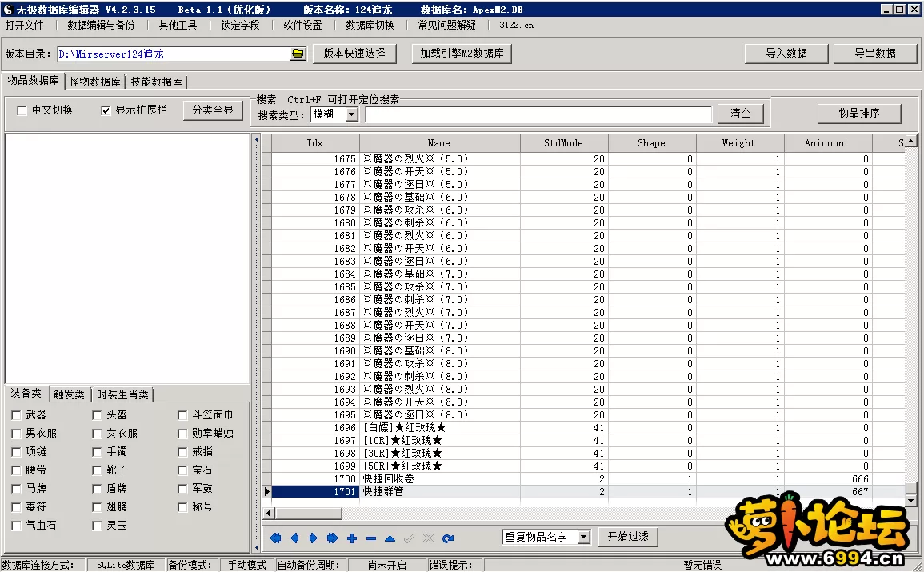Jump to last record arrow
Viewport: 924px width, 572px height.
(x=332, y=538)
